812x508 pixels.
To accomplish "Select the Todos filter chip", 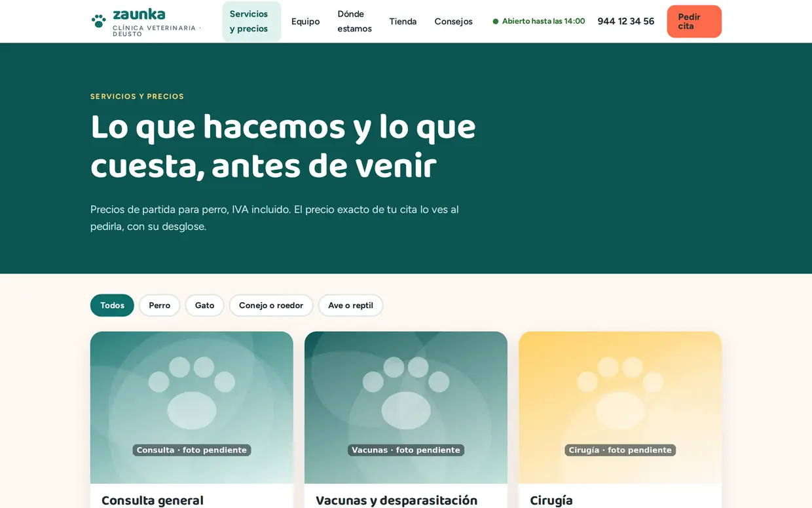I will (112, 305).
